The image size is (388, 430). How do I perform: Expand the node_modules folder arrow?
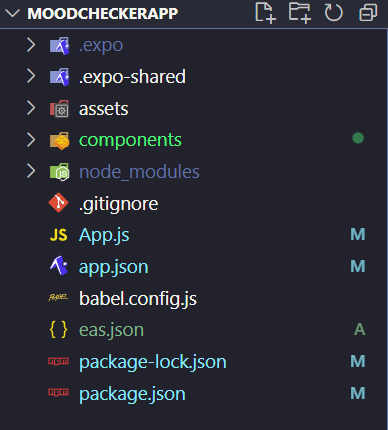pos(31,171)
